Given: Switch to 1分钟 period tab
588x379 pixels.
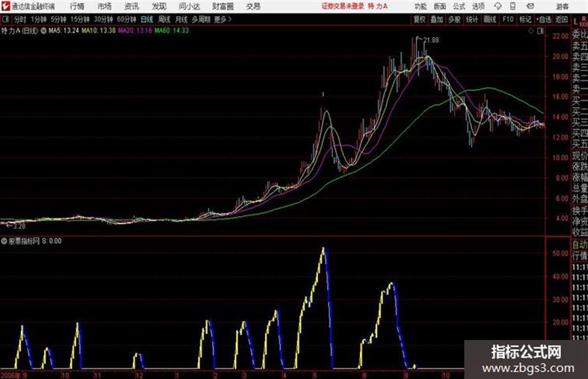Looking at the screenshot, I should (39, 19).
